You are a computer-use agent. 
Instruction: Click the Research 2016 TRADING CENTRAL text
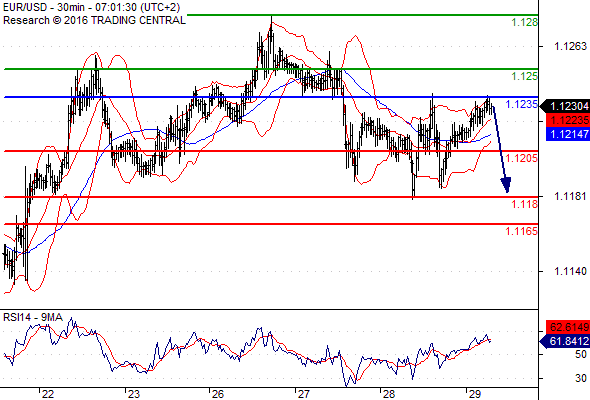94,20
